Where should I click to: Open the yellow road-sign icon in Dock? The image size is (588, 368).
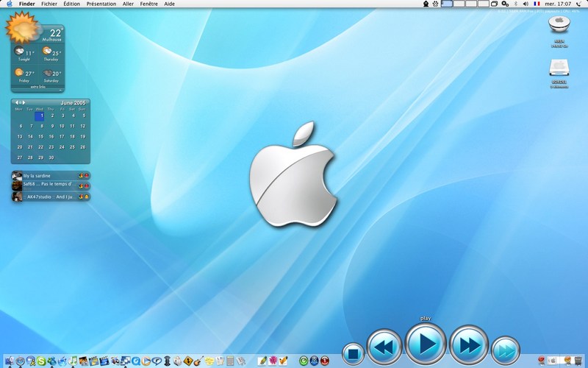(x=187, y=361)
